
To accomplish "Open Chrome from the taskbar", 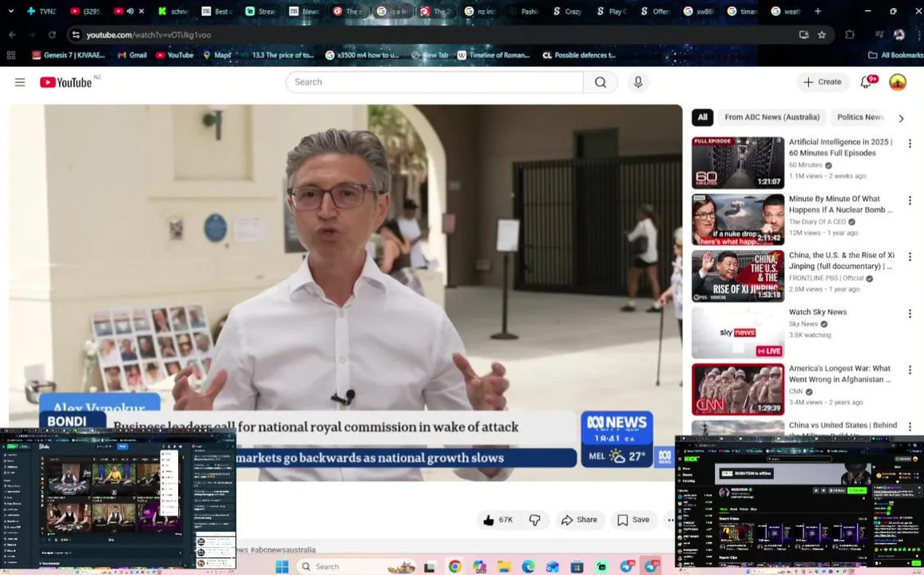I will 454,567.
